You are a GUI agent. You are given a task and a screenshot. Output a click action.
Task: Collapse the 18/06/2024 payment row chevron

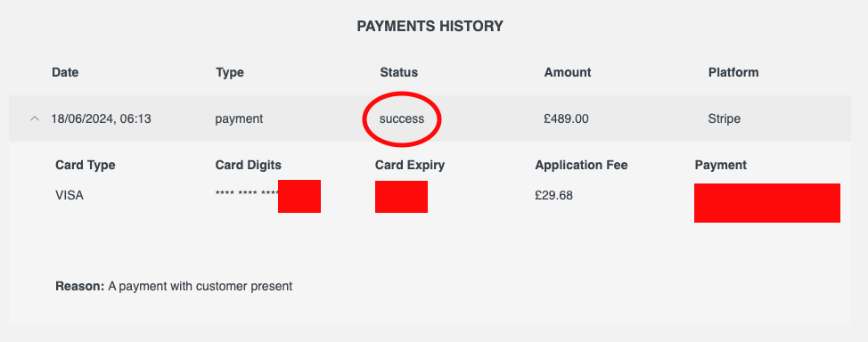pos(35,118)
